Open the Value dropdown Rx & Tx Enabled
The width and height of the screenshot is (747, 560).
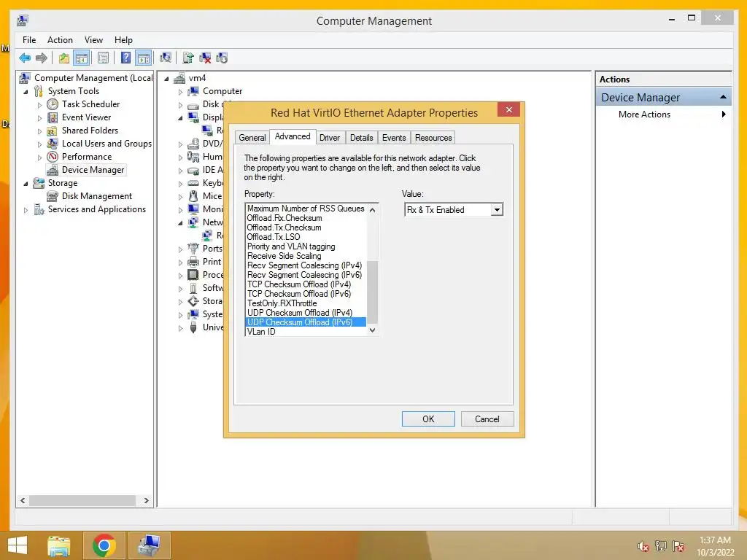click(497, 210)
